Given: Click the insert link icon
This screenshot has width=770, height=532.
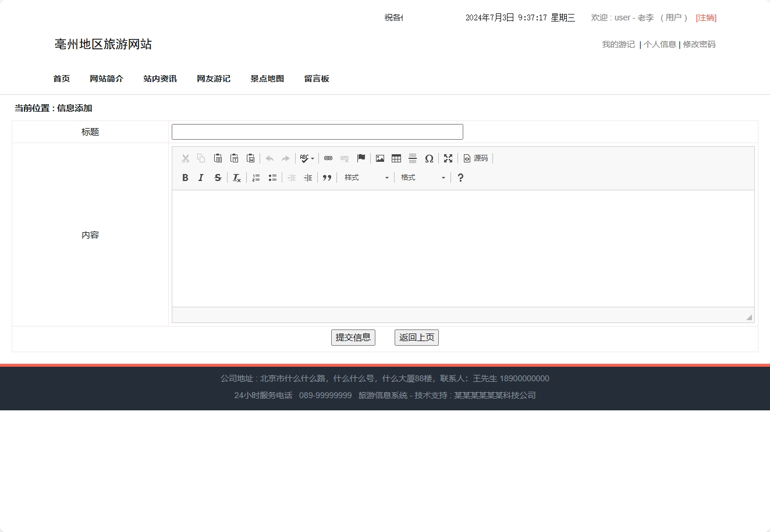Looking at the screenshot, I should click(x=328, y=158).
